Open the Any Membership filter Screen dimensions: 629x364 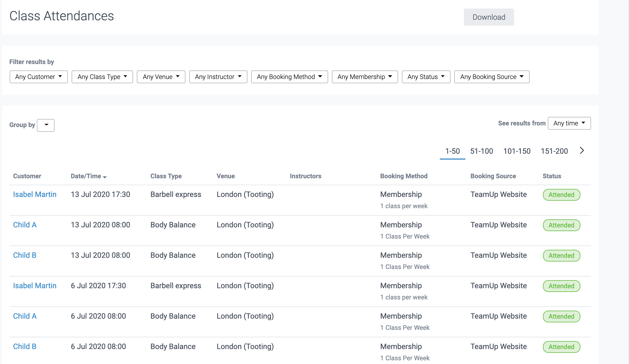365,77
